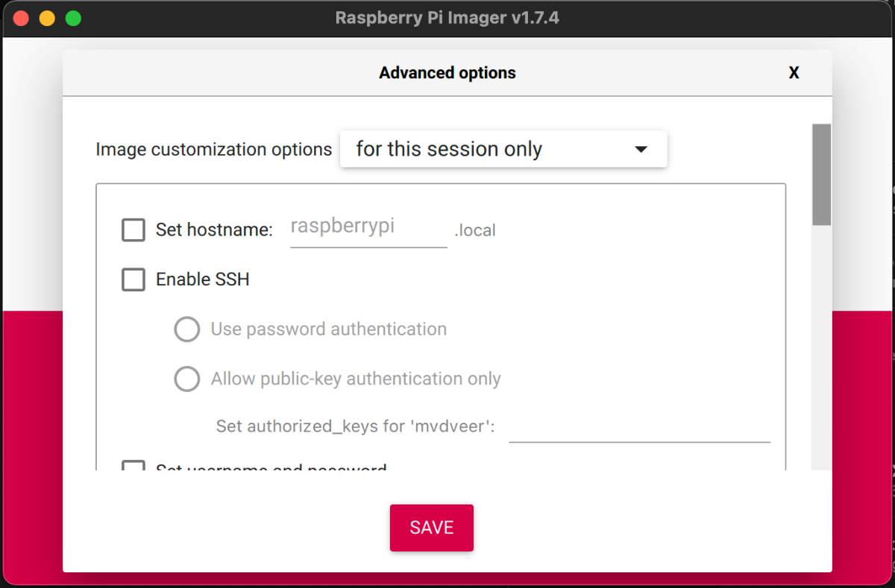Viewport: 895px width, 588px height.
Task: Click the Advanced options header title
Action: [x=447, y=73]
